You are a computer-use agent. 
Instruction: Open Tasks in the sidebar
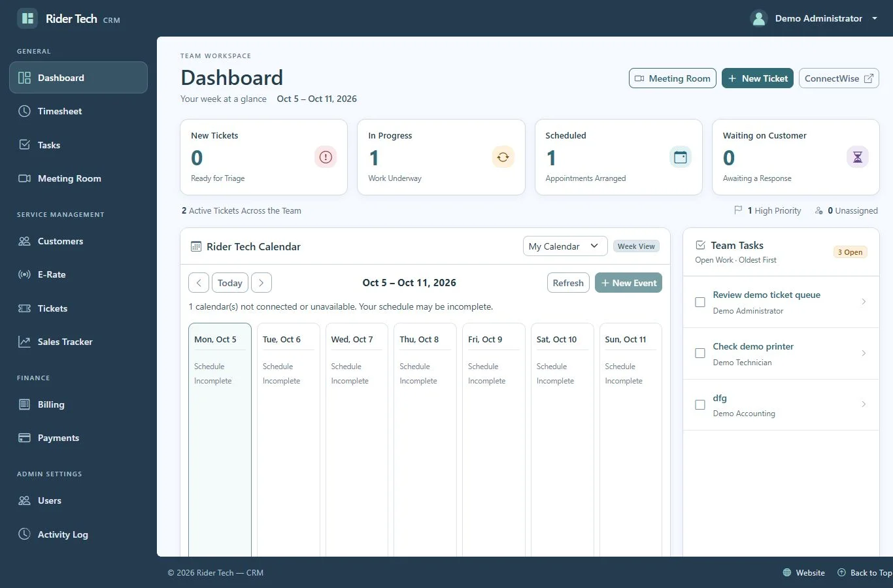[78, 145]
